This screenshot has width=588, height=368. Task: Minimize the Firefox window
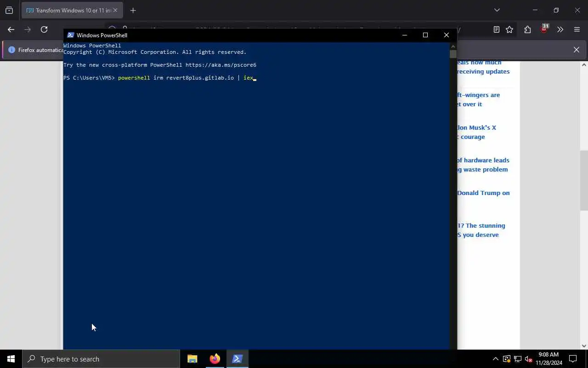click(535, 10)
